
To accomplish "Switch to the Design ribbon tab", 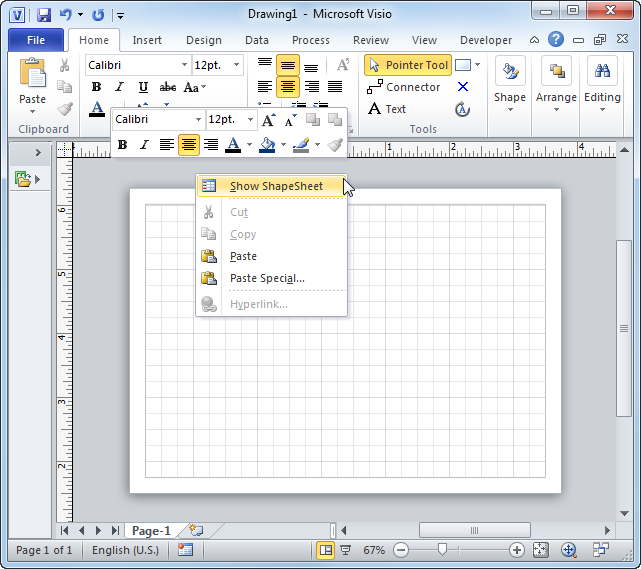I will point(203,40).
